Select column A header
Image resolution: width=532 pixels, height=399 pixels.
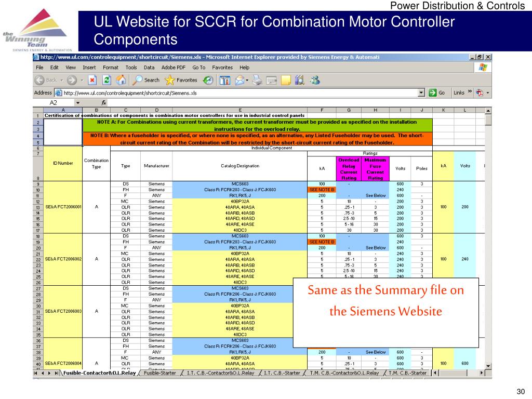tap(63, 110)
